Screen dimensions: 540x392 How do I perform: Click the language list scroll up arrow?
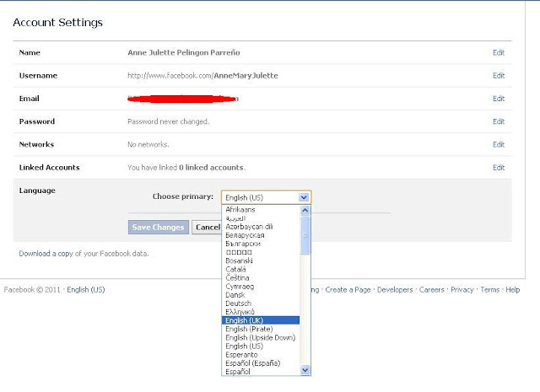click(305, 210)
